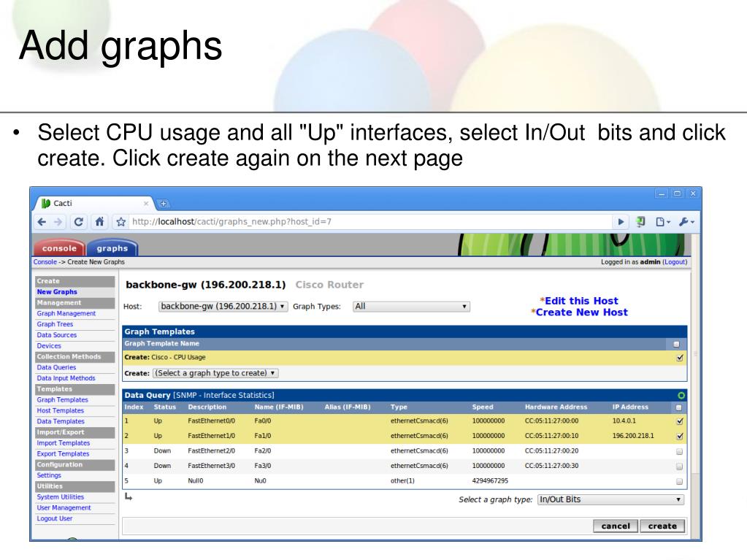
Task: Open a new tab with the plus button
Action: click(x=164, y=204)
